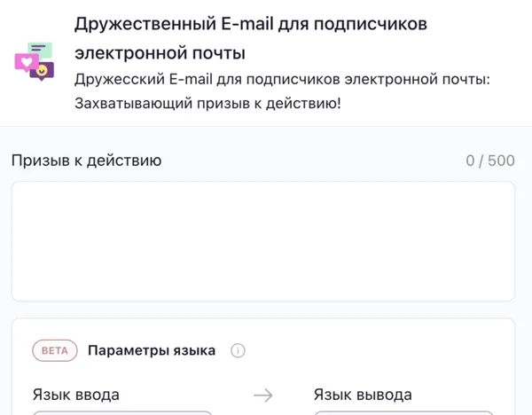This screenshot has width=532, height=415.
Task: Click the BETA badge
Action: (54, 350)
